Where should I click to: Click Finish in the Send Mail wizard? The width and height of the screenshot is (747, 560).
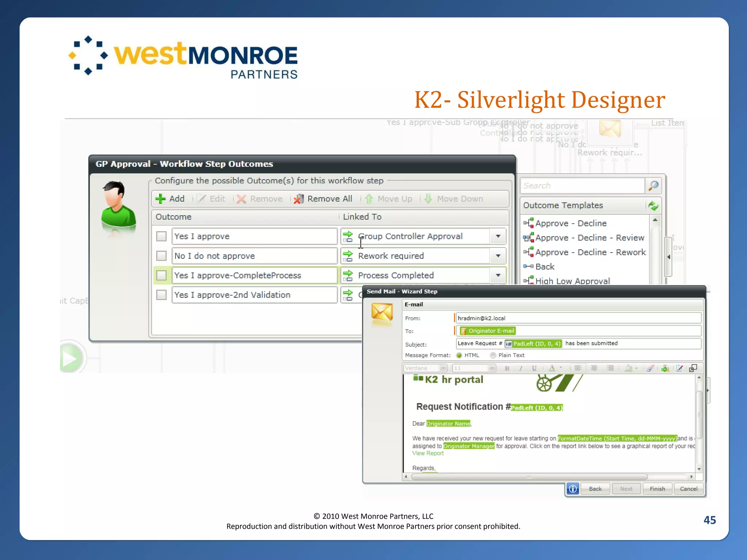pyautogui.click(x=657, y=489)
